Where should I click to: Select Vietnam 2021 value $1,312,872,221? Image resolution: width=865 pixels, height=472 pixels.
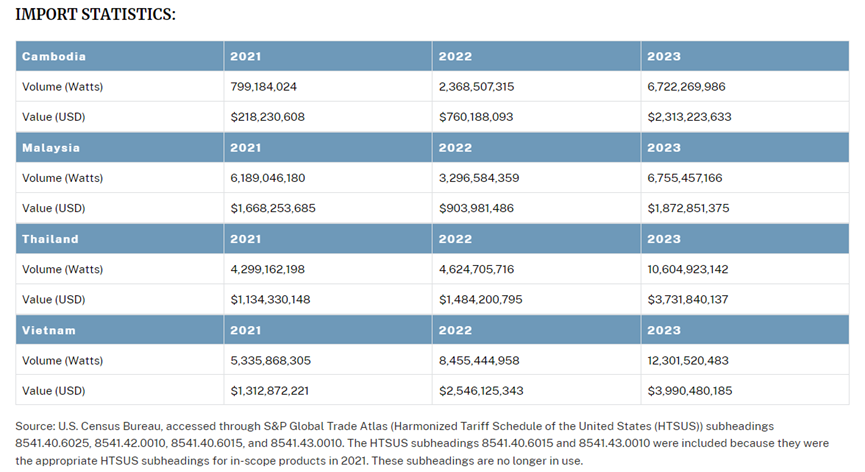coord(269,391)
